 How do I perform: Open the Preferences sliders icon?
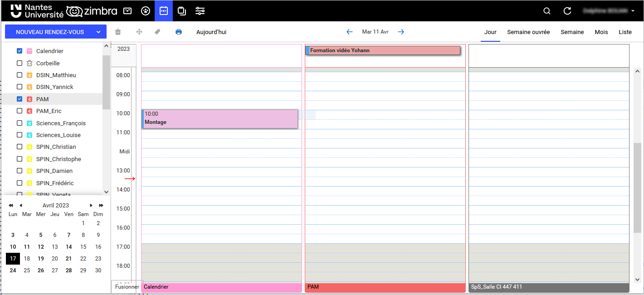point(200,10)
